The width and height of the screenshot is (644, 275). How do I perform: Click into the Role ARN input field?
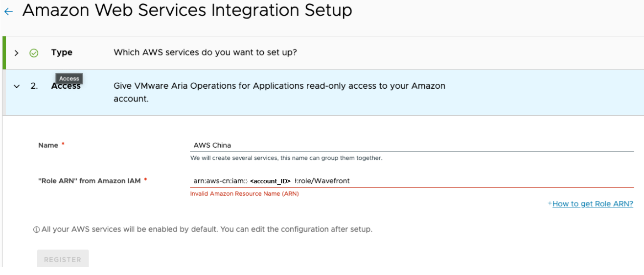(x=489, y=181)
